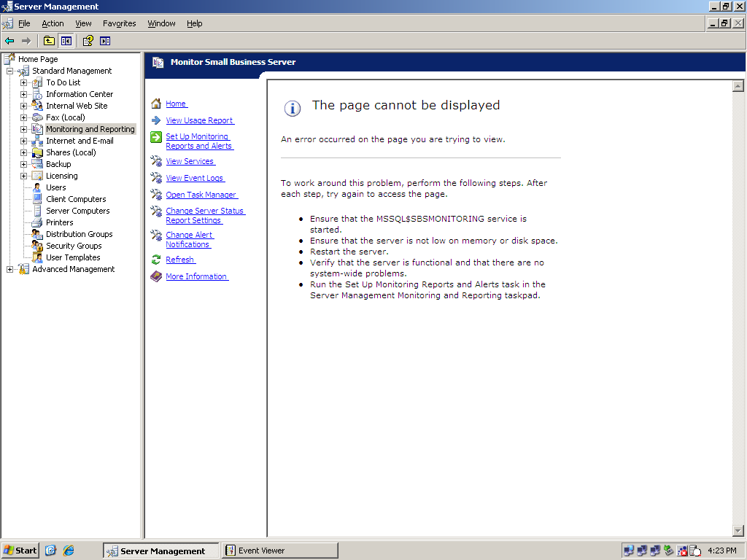Select Home Page in the console tree
Viewport: 747px width, 560px height.
(38, 59)
